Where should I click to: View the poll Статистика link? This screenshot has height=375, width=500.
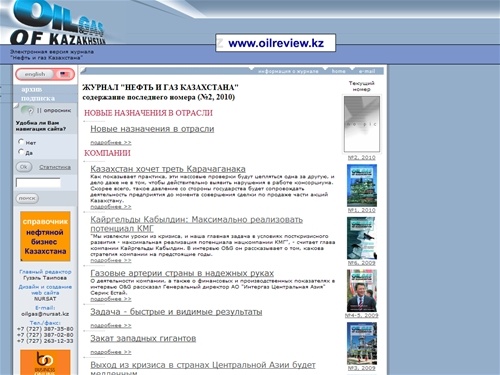click(55, 167)
